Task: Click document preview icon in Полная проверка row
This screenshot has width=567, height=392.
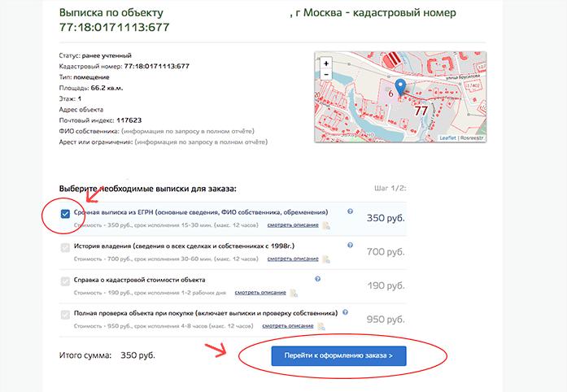Action: click(x=321, y=327)
